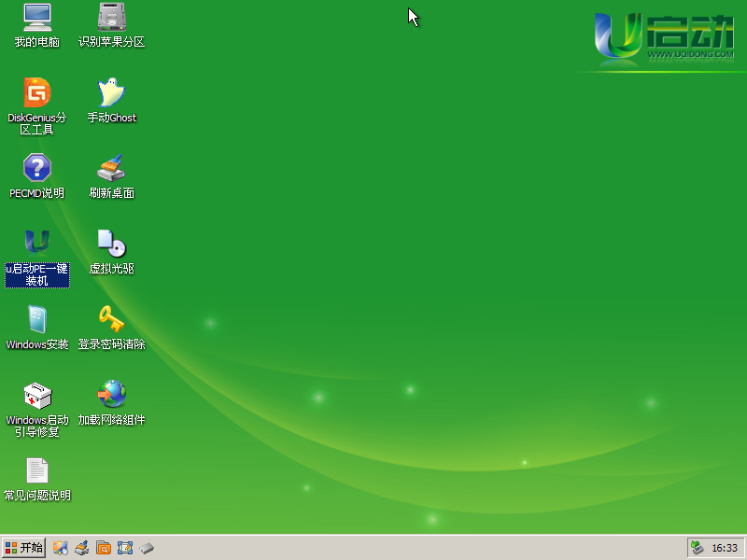Open the 开始 start menu

(x=24, y=548)
